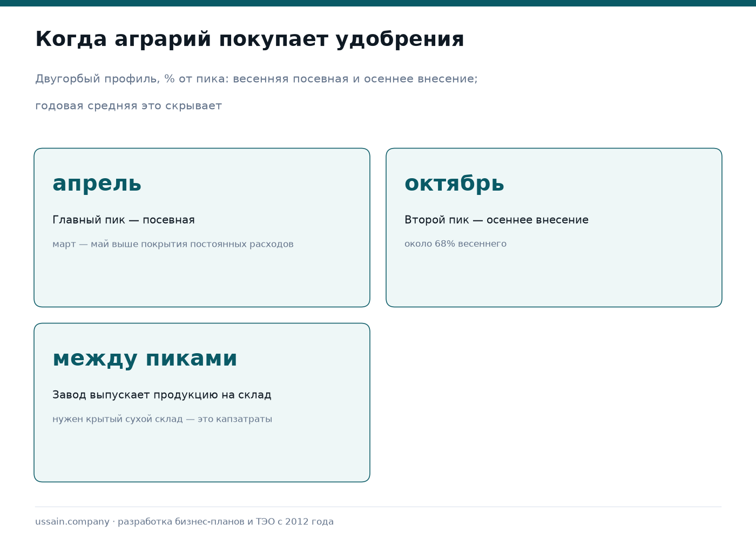Click 'нужен крытый сухой склад — это капзатраты'
The height and width of the screenshot is (540, 756).
click(x=162, y=419)
